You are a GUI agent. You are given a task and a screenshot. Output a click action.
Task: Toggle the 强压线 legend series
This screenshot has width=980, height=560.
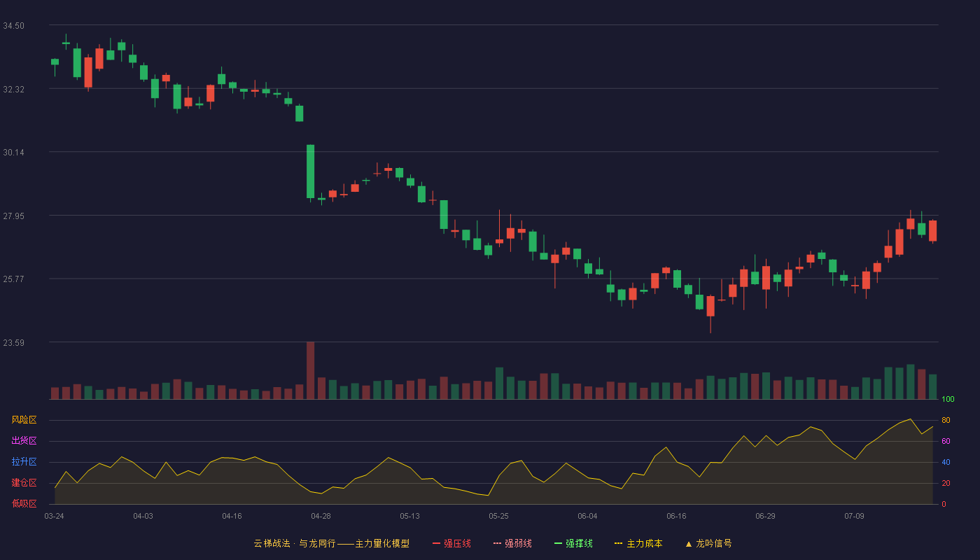[x=452, y=543]
